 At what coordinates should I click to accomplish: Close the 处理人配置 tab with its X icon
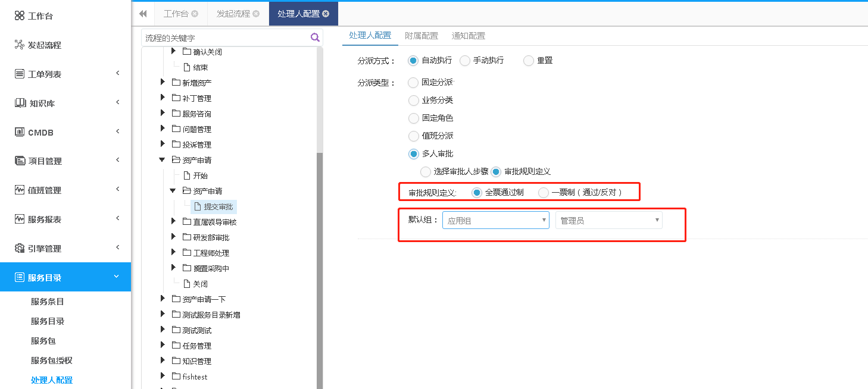click(x=326, y=14)
